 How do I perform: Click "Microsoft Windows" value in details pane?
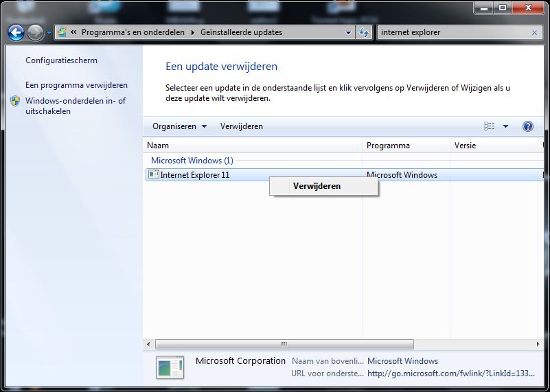pos(402,361)
